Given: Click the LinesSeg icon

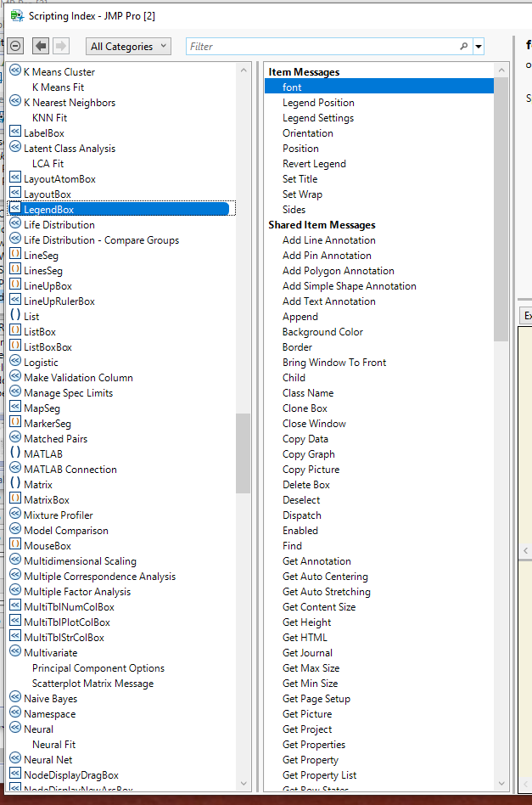Looking at the screenshot, I should click(15, 270).
